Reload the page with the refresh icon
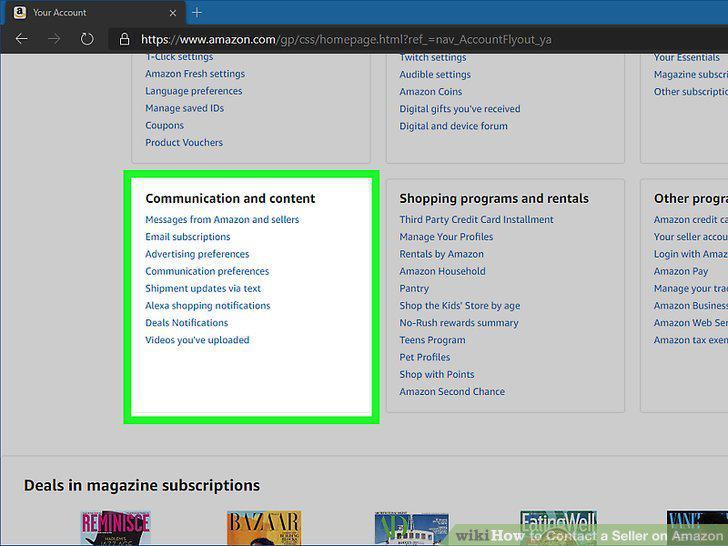 coord(87,39)
